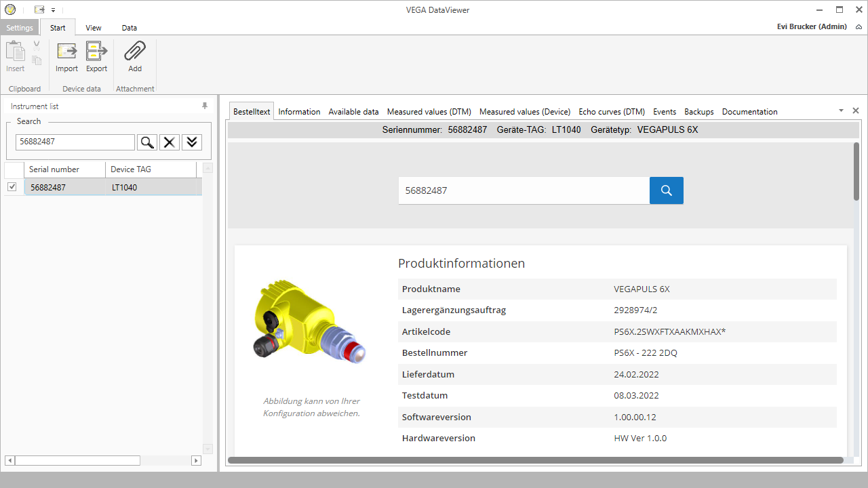Click the magnifier search icon in Instrument list
Image resolution: width=868 pixels, height=488 pixels.
(x=147, y=142)
